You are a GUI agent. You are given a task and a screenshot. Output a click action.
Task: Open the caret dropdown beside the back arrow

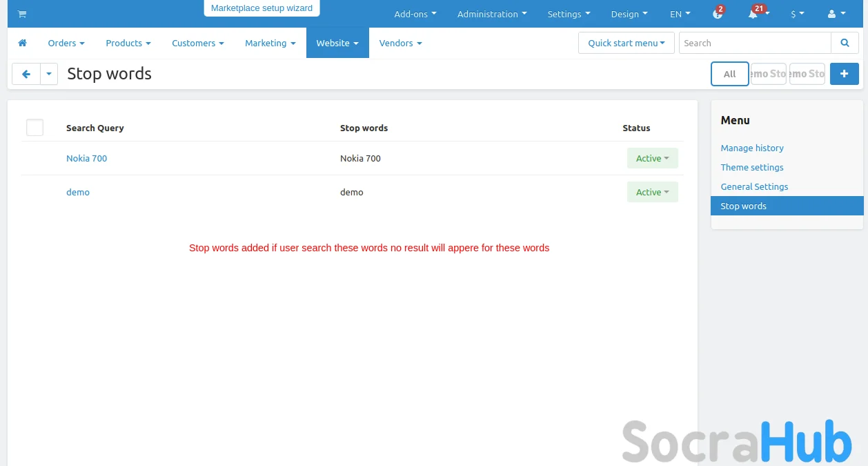[x=49, y=74]
